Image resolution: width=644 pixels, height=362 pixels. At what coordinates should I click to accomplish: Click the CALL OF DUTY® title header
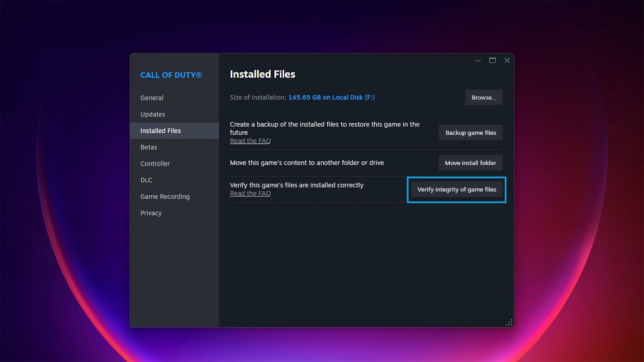coord(171,75)
